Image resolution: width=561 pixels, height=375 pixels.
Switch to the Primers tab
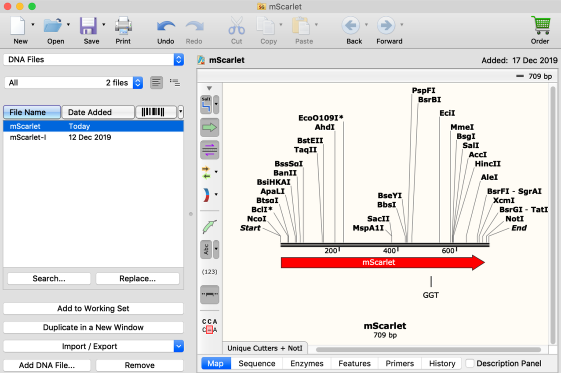click(400, 363)
